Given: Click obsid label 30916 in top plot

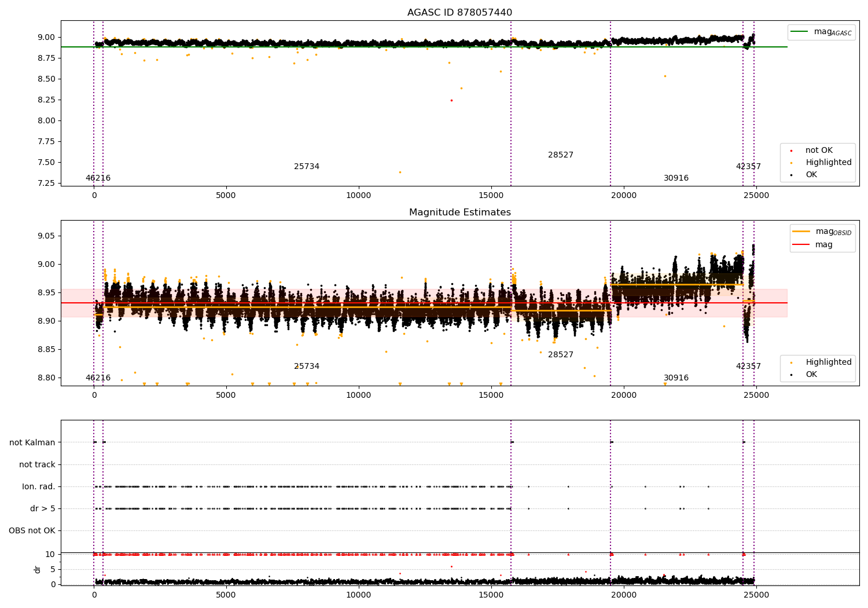Looking at the screenshot, I should (676, 178).
